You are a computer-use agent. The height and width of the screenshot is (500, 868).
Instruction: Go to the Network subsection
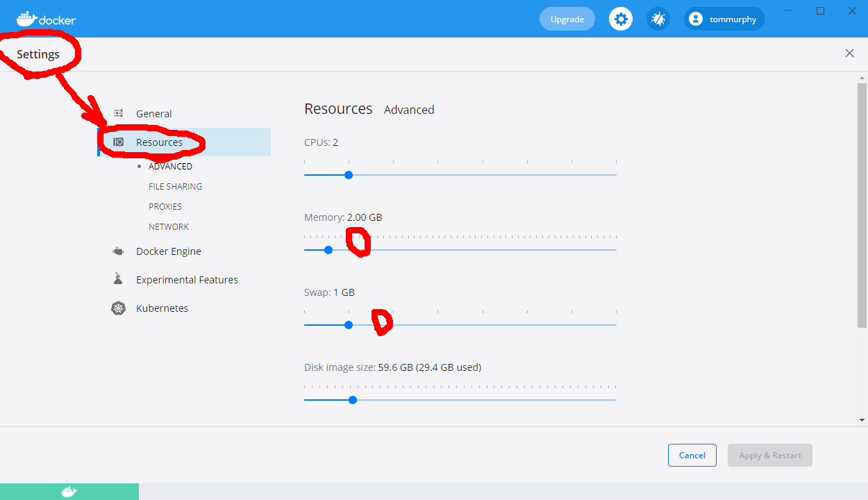(169, 227)
